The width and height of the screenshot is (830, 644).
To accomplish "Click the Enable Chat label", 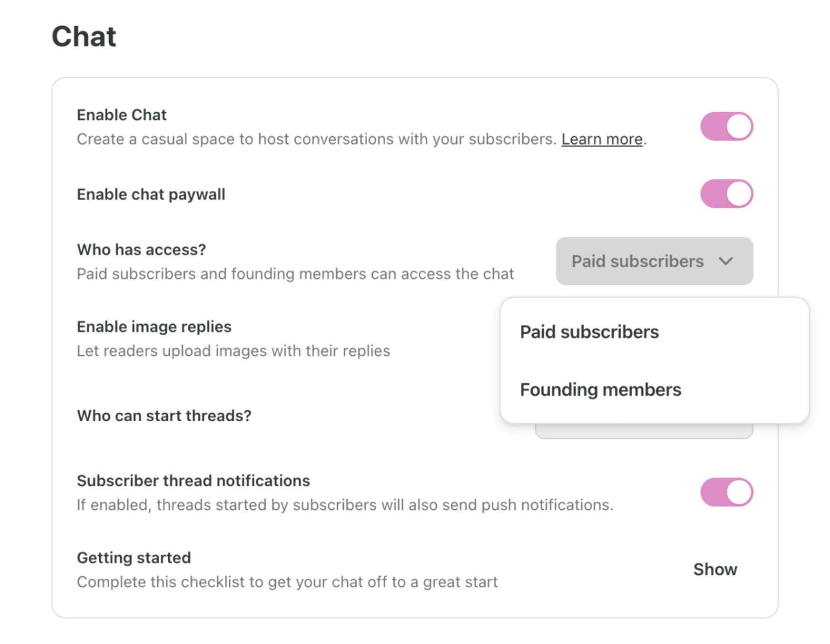I will tap(122, 115).
